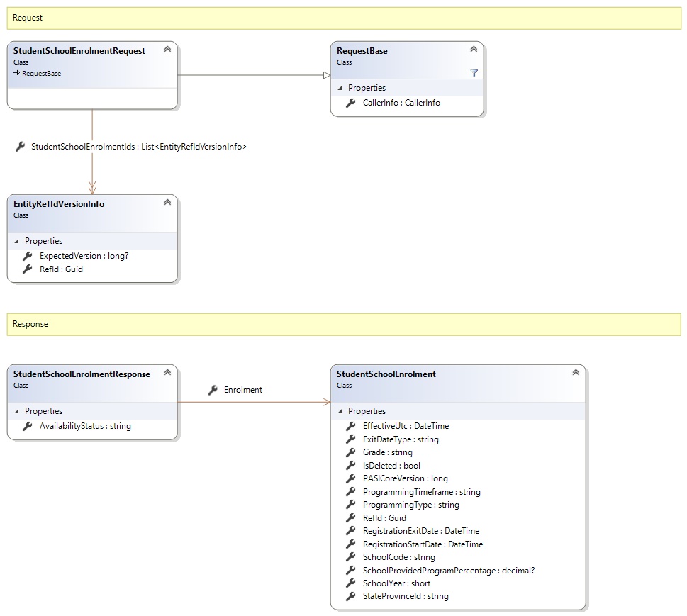Select the PASICoreVersion : long property
The width and height of the screenshot is (687, 616).
pos(405,478)
